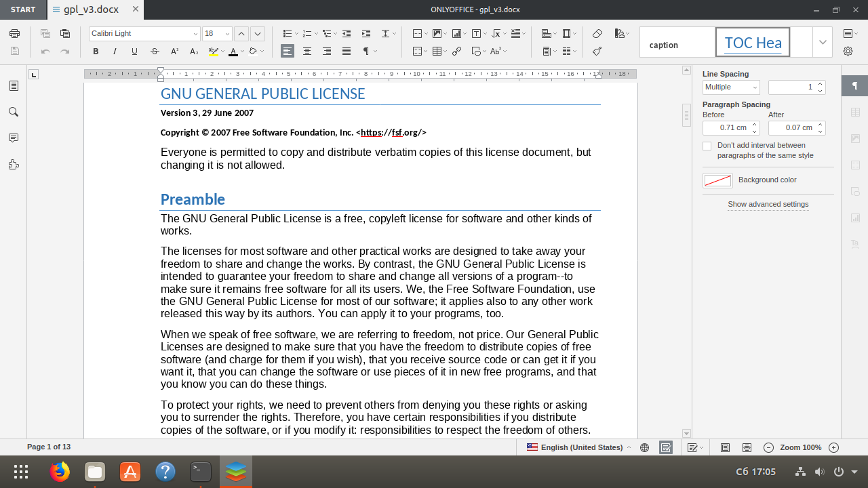Toggle underline formatting

tap(135, 52)
